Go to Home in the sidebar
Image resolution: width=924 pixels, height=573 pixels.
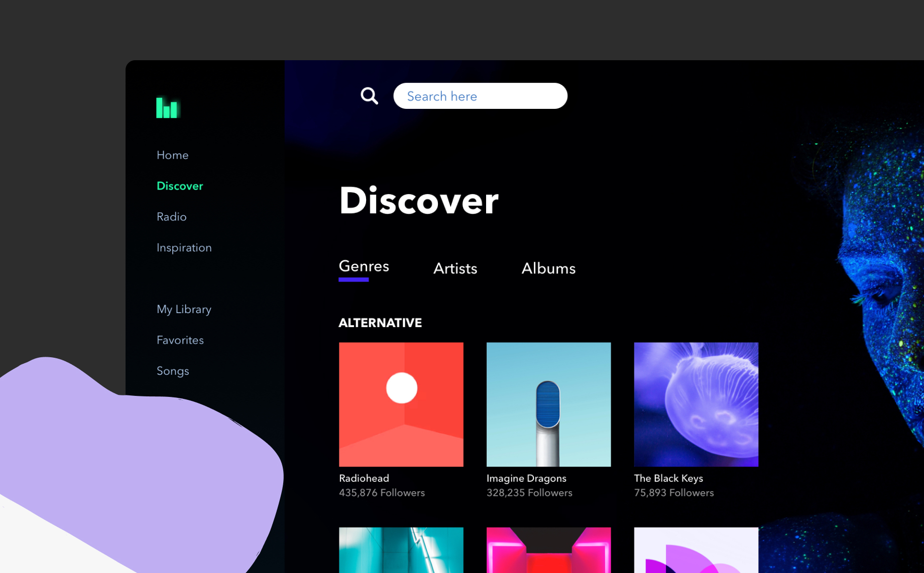click(172, 155)
